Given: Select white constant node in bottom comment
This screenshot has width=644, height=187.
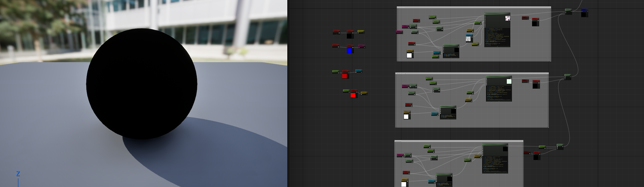Looking at the screenshot, I should click(404, 183).
